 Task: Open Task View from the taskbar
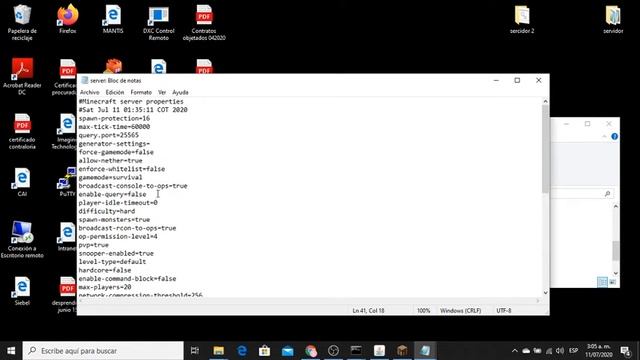click(x=195, y=351)
